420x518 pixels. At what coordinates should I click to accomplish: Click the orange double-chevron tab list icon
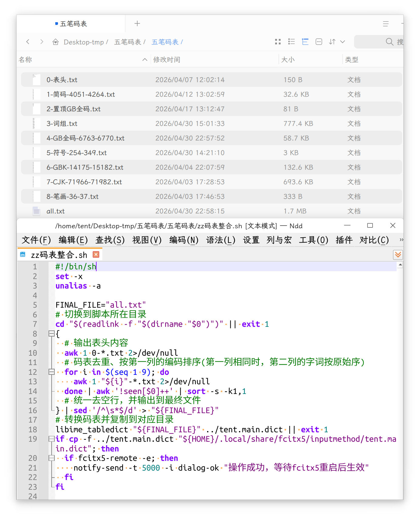tap(398, 254)
